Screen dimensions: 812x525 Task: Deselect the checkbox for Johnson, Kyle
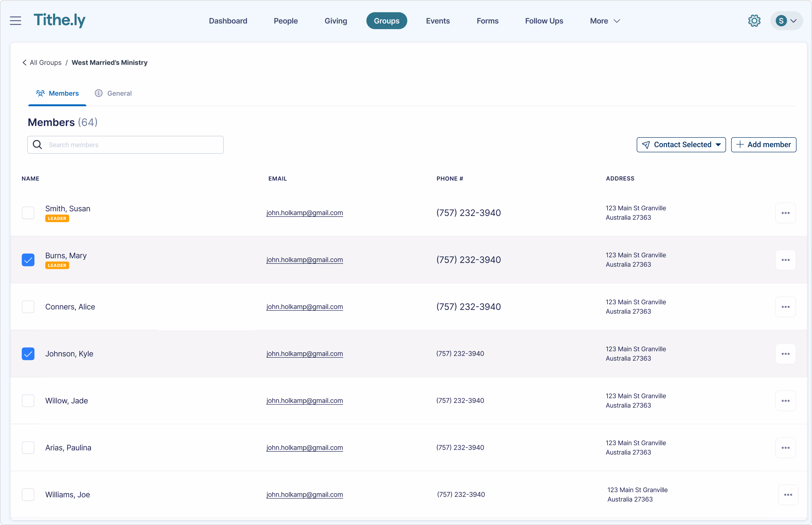(x=28, y=354)
